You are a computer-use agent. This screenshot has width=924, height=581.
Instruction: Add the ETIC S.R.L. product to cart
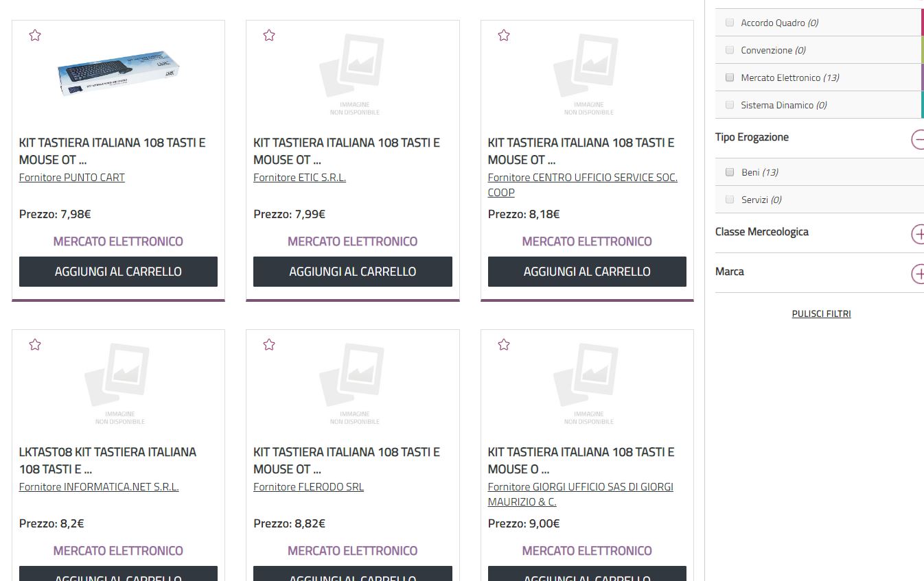click(353, 272)
